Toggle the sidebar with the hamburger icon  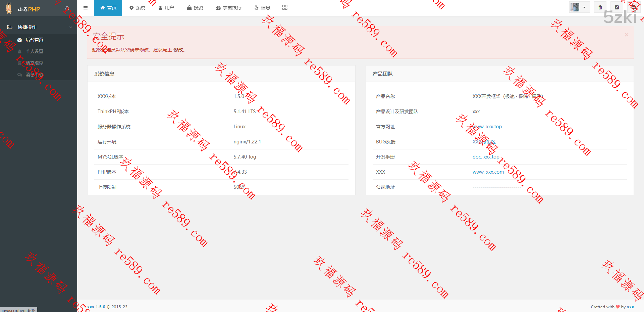pyautogui.click(x=86, y=8)
